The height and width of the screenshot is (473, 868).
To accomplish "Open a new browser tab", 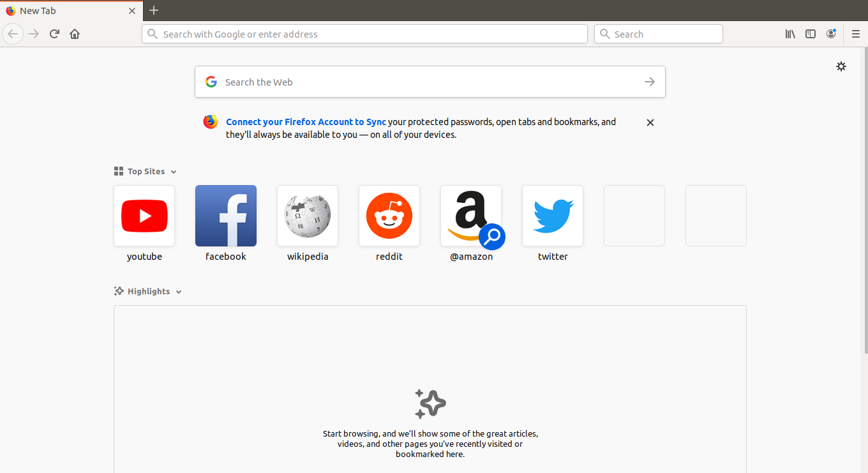I will (154, 10).
